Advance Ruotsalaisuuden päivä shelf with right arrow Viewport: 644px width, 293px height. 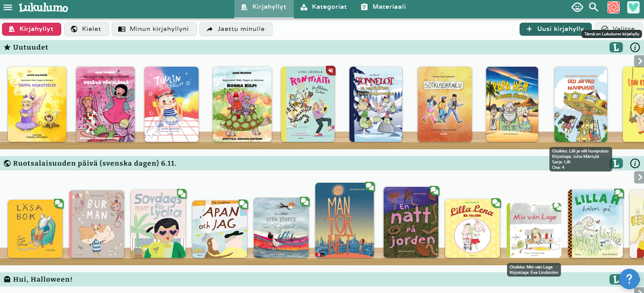tap(639, 177)
